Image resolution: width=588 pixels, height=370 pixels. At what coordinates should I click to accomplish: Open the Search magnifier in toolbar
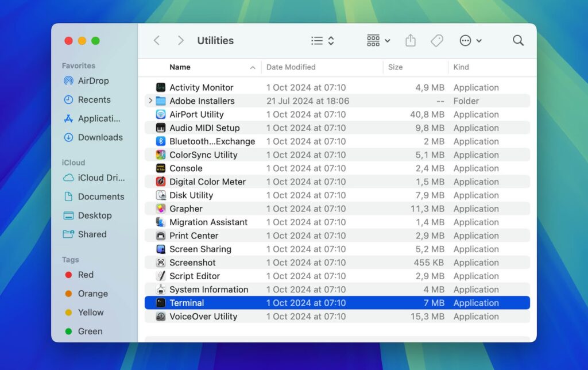coord(518,41)
